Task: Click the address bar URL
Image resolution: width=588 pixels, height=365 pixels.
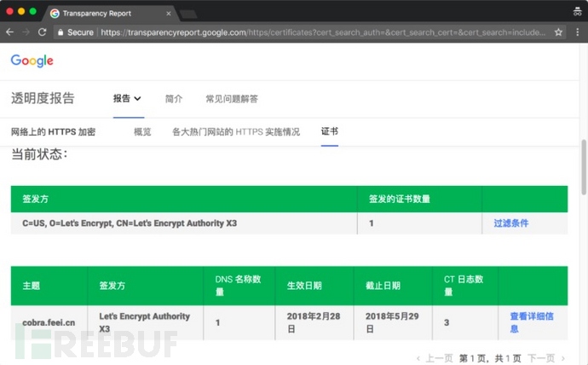Action: click(x=322, y=32)
